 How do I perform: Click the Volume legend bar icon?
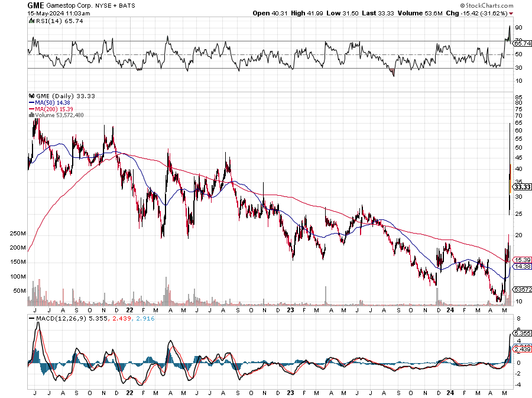click(31, 115)
